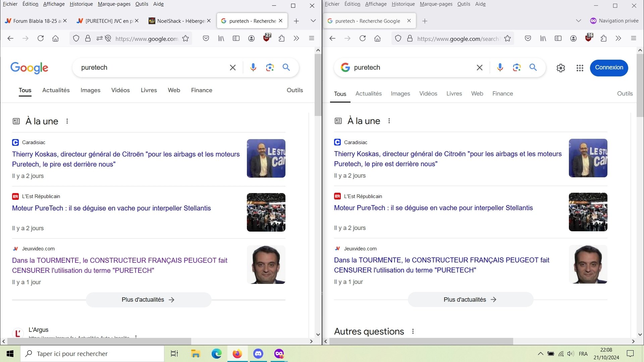Open Thierry Koskas Caradisiac article in left window

[126, 159]
